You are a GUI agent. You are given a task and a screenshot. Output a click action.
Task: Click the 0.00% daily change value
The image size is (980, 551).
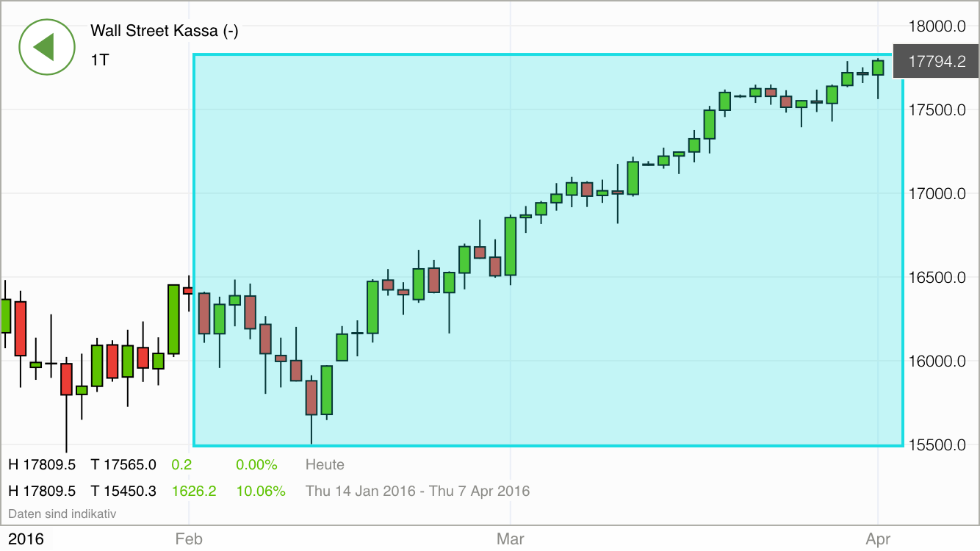(x=256, y=464)
